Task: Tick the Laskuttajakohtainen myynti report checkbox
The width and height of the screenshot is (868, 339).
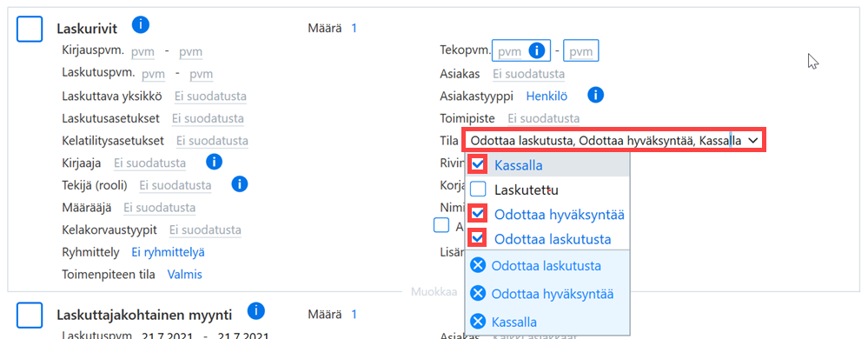Action: pyautogui.click(x=30, y=316)
